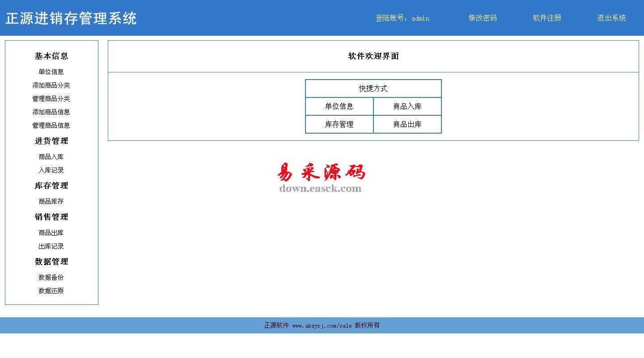Click the 单位信息 shortcut cell
644x358 pixels.
click(x=339, y=106)
